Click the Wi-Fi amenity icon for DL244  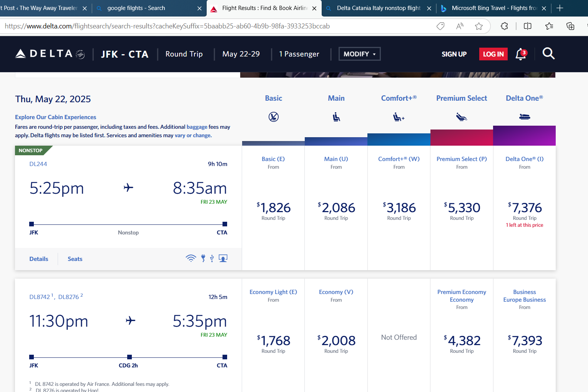(x=191, y=258)
